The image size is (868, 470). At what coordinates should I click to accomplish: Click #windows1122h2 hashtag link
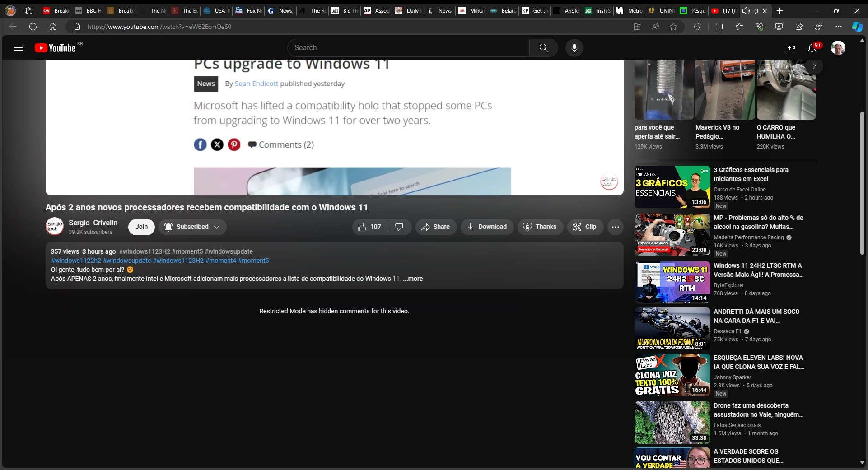click(76, 261)
